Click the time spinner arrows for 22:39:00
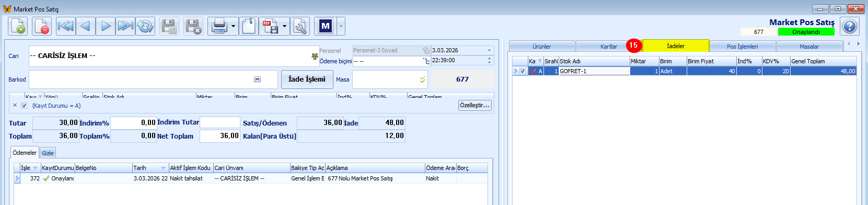The image size is (868, 205). coord(490,61)
